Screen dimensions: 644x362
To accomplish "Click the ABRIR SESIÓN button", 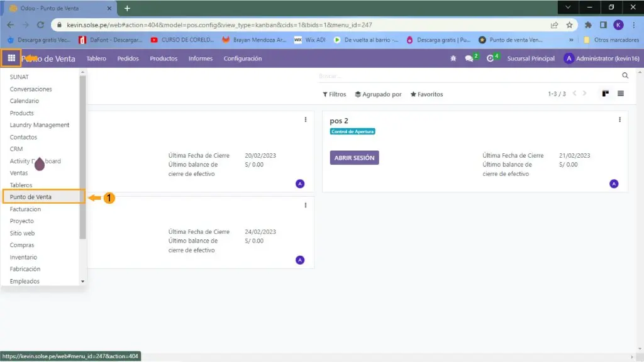I will (x=354, y=158).
